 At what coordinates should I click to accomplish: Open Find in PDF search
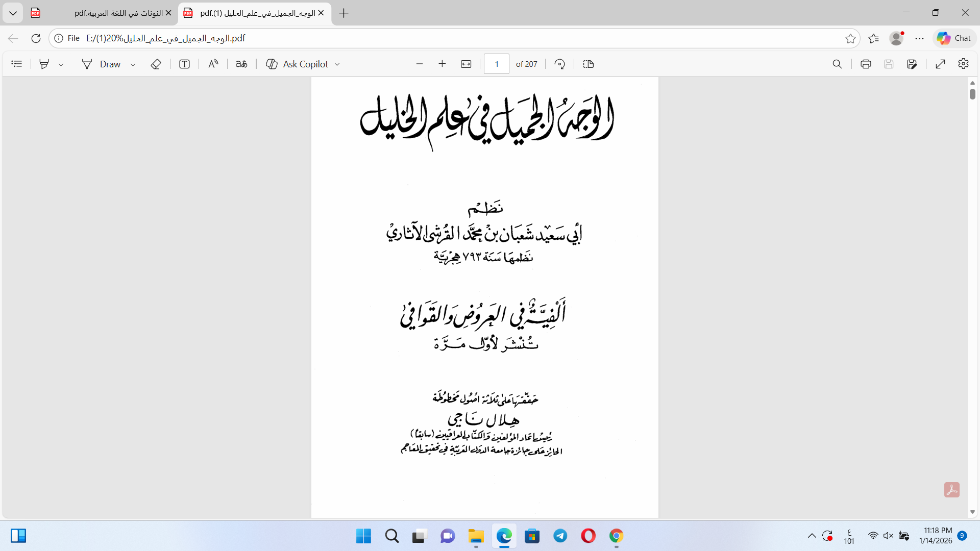click(837, 64)
